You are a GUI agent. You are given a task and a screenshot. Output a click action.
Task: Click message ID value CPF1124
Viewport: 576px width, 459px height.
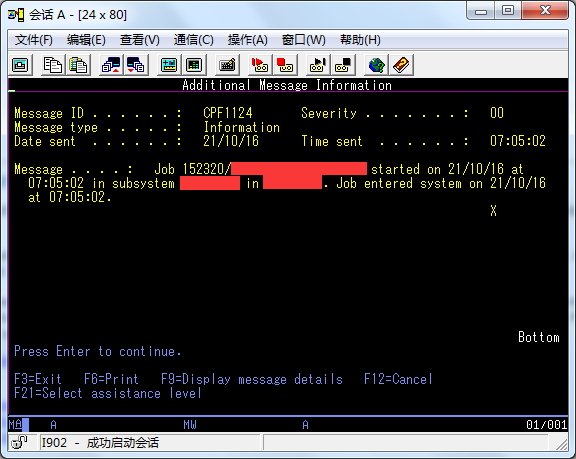point(228,113)
